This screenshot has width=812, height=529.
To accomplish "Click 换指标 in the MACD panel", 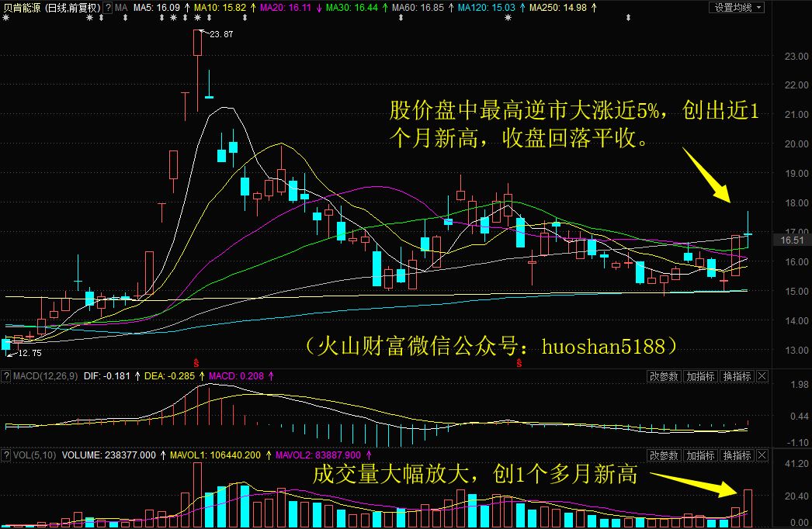I will (x=737, y=376).
